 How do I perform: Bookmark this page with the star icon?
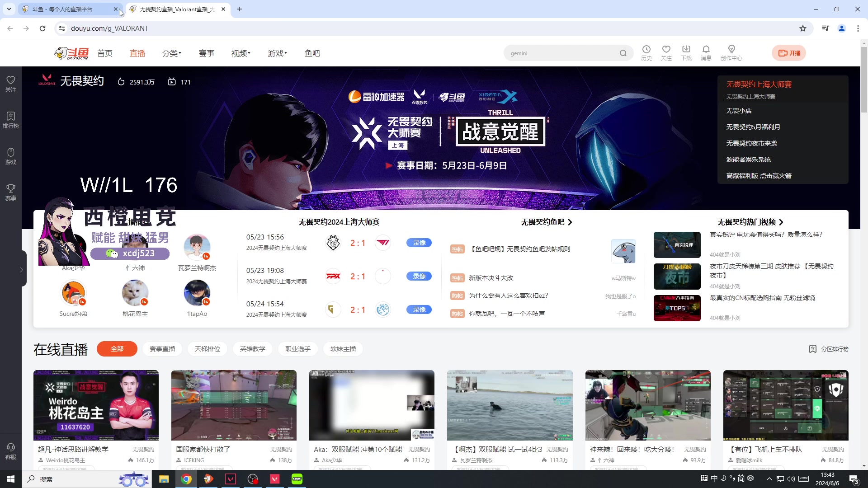point(803,28)
